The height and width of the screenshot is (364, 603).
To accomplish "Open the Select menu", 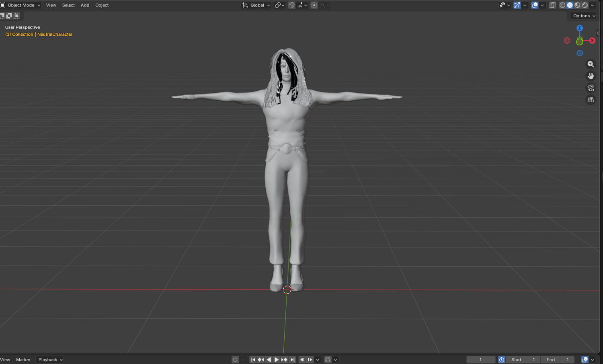I will [x=68, y=5].
